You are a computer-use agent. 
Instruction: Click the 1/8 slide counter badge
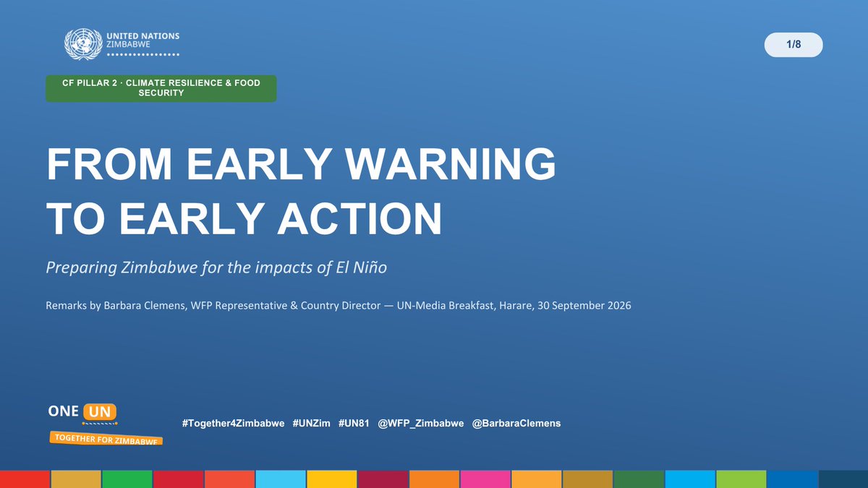point(793,45)
